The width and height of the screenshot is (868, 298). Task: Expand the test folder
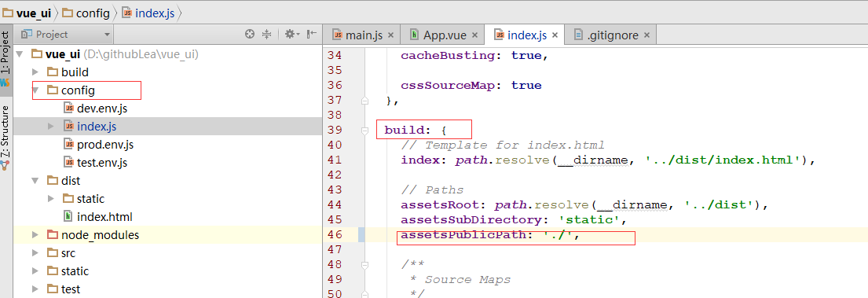(35, 289)
